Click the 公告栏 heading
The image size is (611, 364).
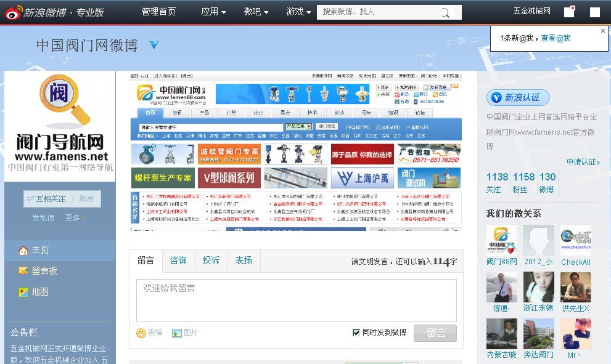click(x=24, y=333)
